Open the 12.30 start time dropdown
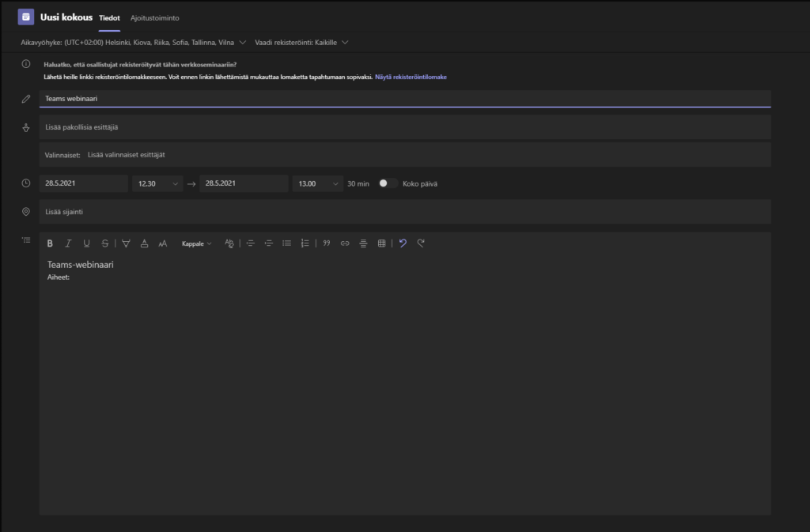 [x=157, y=183]
